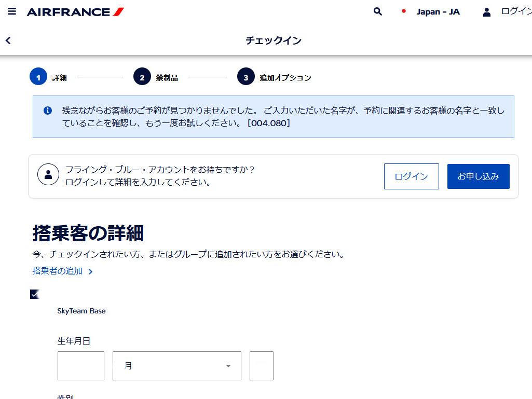Open the 月 month dropdown
The height and width of the screenshot is (399, 532).
176,366
